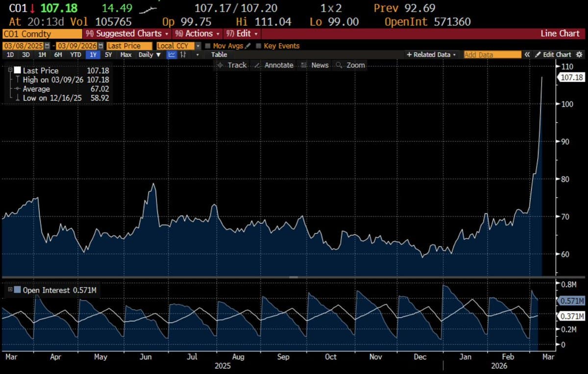This screenshot has width=588, height=374.
Task: Activate the Track crosshair tool
Action: (233, 65)
